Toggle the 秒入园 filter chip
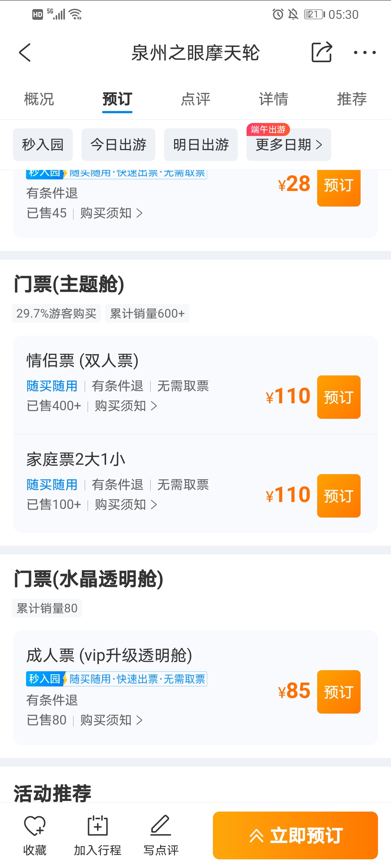Image resolution: width=391 pixels, height=868 pixels. click(x=43, y=145)
